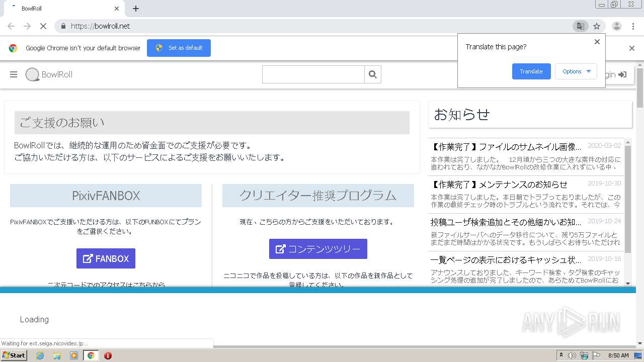This screenshot has height=362, width=644.
Task: Click the address bar URL
Action: pyautogui.click(x=100, y=26)
